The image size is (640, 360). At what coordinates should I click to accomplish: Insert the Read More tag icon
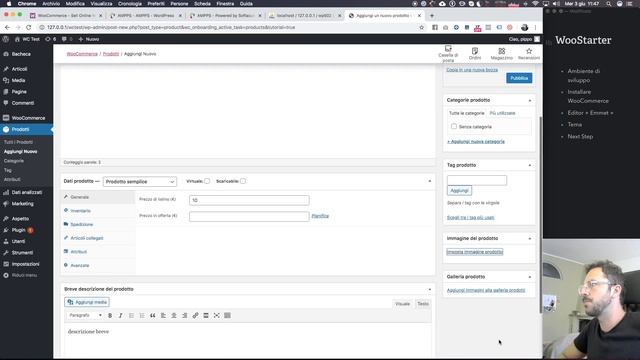point(206,316)
